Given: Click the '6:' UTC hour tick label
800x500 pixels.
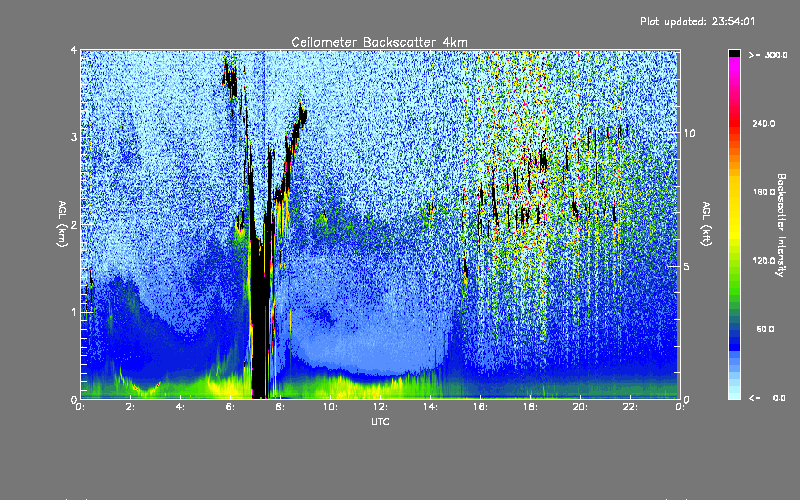Looking at the screenshot, I should [x=231, y=407].
